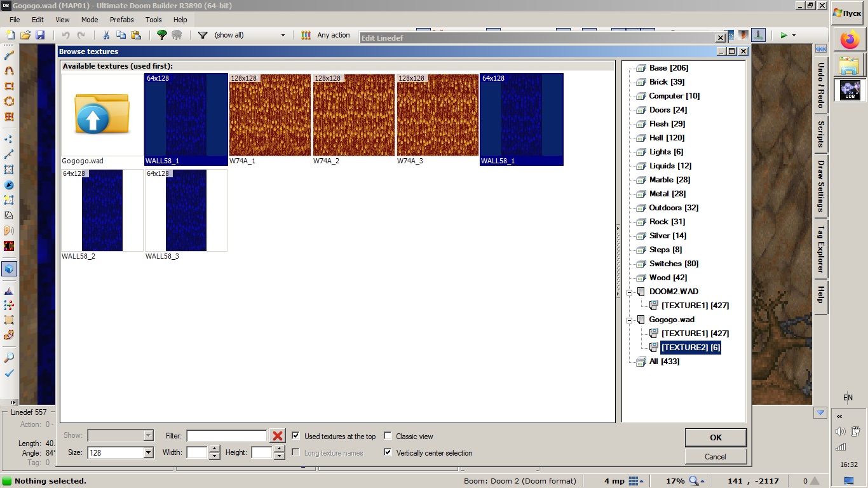
Task: Click the Cancel button
Action: (x=715, y=456)
